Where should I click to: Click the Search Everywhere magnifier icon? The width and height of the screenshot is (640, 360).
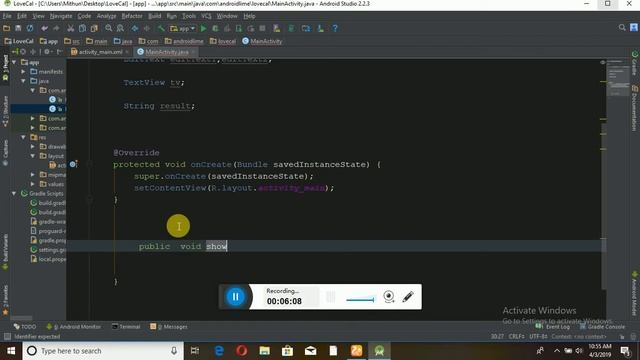click(x=622, y=27)
